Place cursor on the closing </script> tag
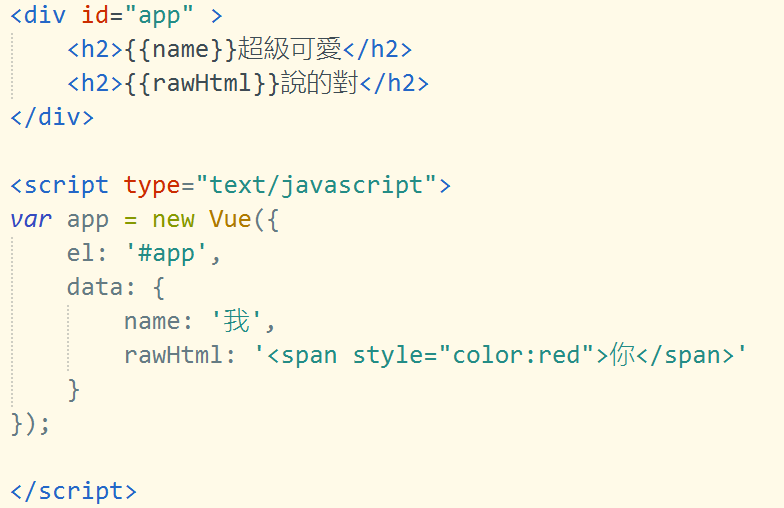 coord(74,492)
